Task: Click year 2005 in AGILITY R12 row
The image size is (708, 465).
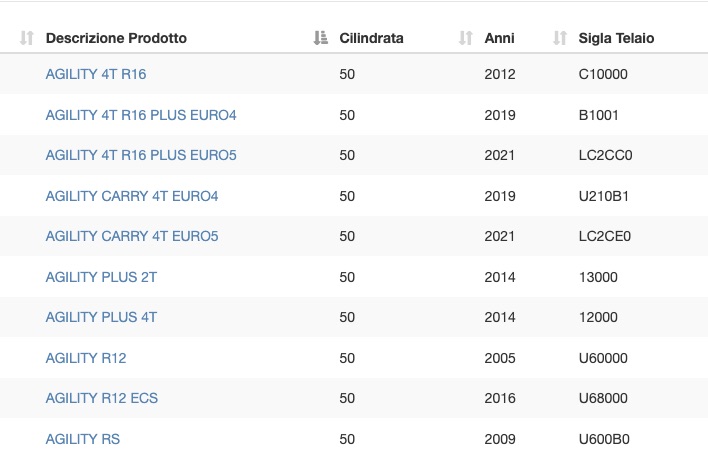Action: 500,358
